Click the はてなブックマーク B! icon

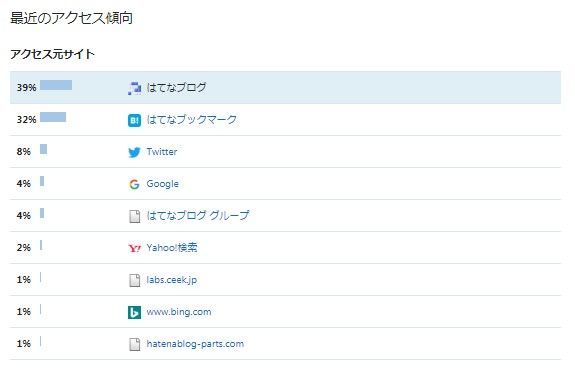134,120
